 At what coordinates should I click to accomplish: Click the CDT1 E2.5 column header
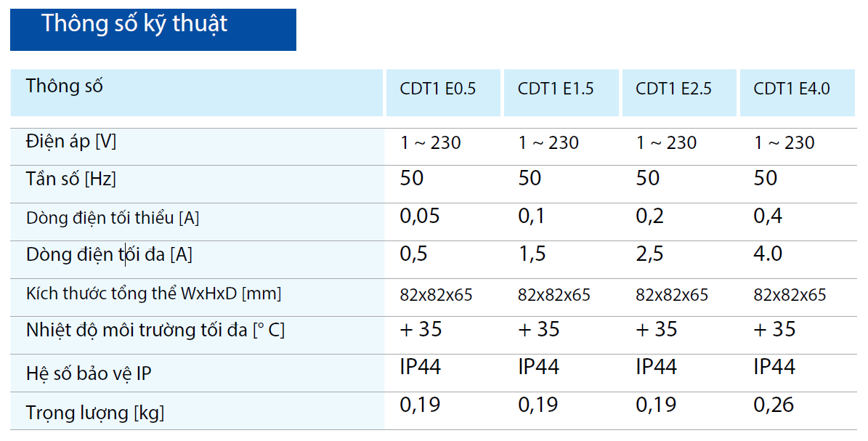click(673, 89)
